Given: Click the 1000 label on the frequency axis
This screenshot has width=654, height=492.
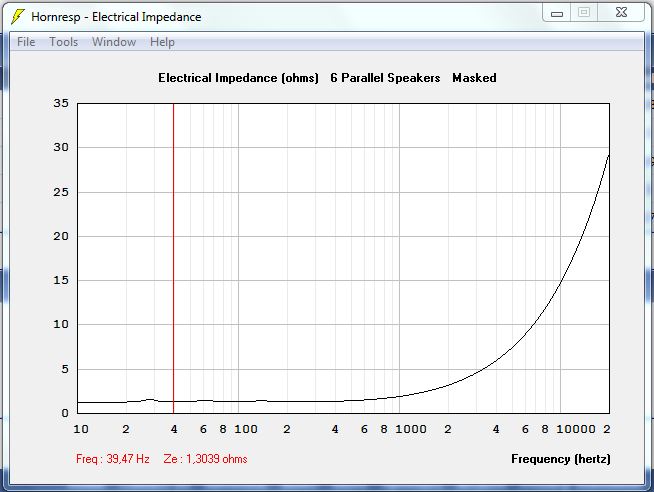Looking at the screenshot, I should 410,429.
